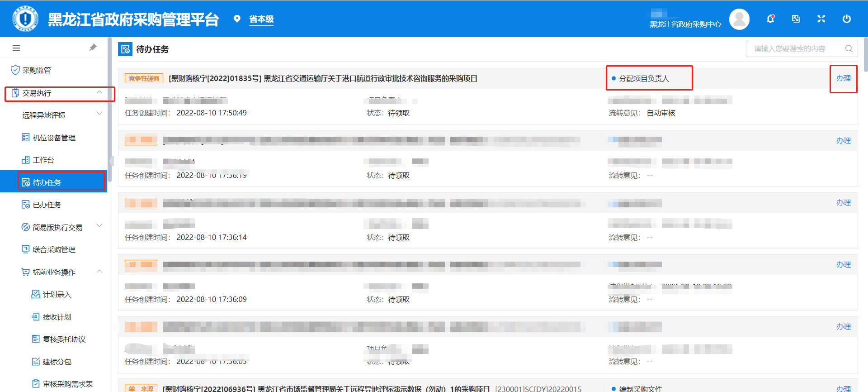The height and width of the screenshot is (392, 868).
Task: Open the user avatar profile
Action: coord(739,19)
